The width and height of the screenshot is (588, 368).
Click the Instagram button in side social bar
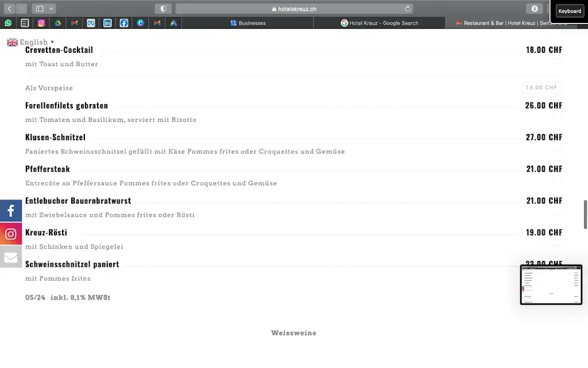tap(11, 234)
